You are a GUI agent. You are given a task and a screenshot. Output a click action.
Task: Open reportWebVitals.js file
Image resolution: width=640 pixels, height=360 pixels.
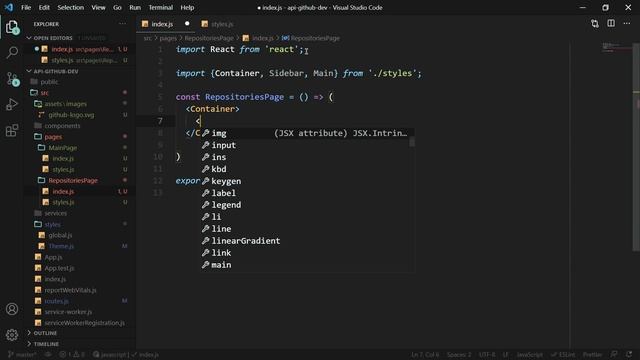tap(70, 290)
